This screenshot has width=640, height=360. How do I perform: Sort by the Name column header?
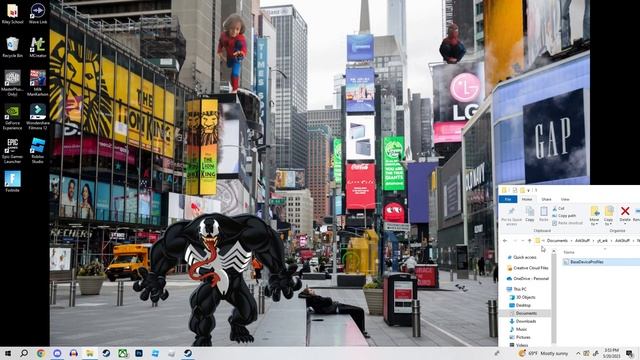pyautogui.click(x=569, y=252)
